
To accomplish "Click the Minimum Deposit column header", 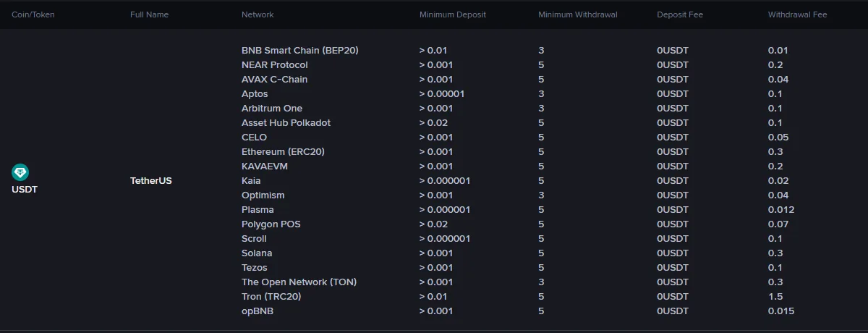I will [x=453, y=14].
